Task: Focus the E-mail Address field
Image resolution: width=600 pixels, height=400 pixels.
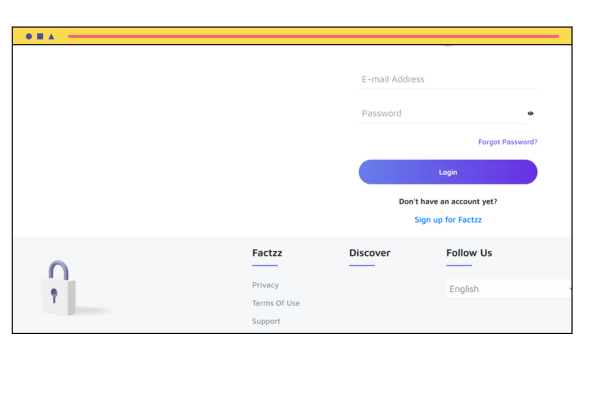Action: [x=448, y=79]
